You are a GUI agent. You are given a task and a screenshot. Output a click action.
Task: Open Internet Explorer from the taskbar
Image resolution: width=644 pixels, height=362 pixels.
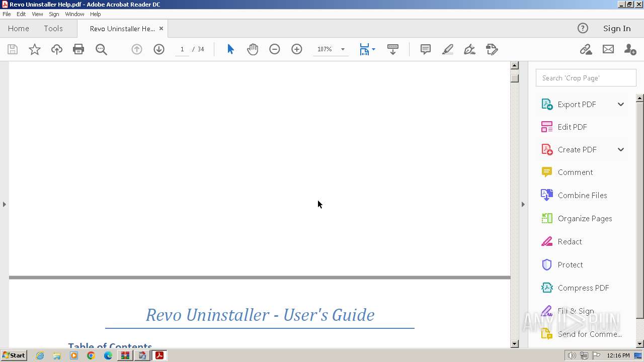(x=40, y=355)
